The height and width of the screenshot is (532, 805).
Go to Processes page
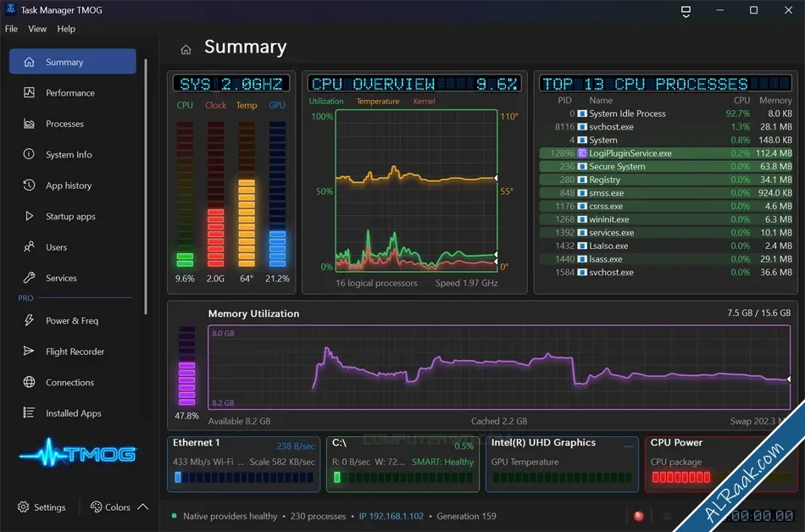pyautogui.click(x=72, y=124)
